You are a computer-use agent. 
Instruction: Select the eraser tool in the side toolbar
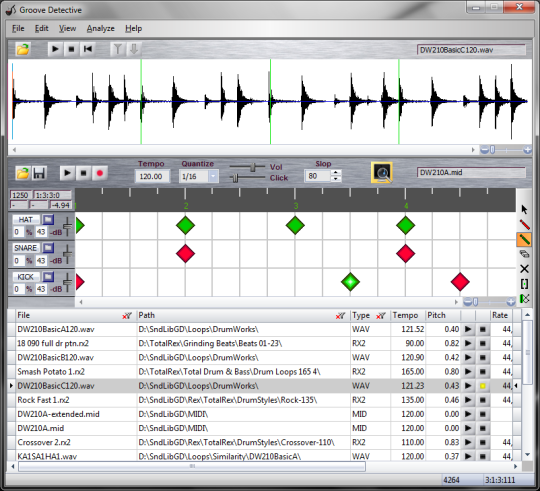pos(524,254)
